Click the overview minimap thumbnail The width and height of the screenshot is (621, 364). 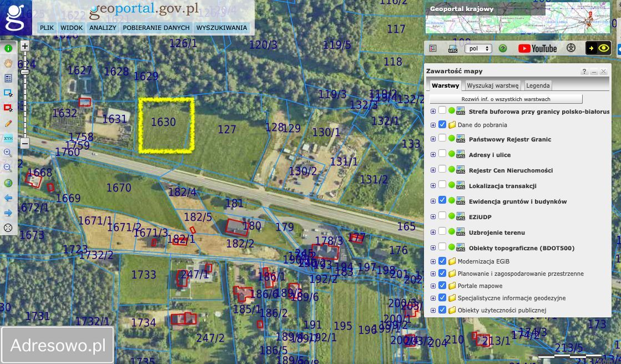(518, 18)
